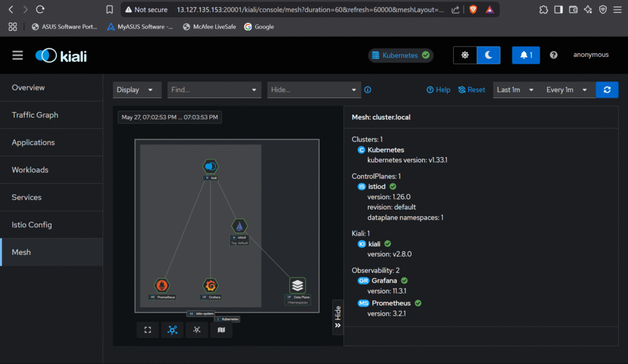Viewport: 628px width, 364px height.
Task: Click the Grafana health check icon
Action: [x=404, y=281]
